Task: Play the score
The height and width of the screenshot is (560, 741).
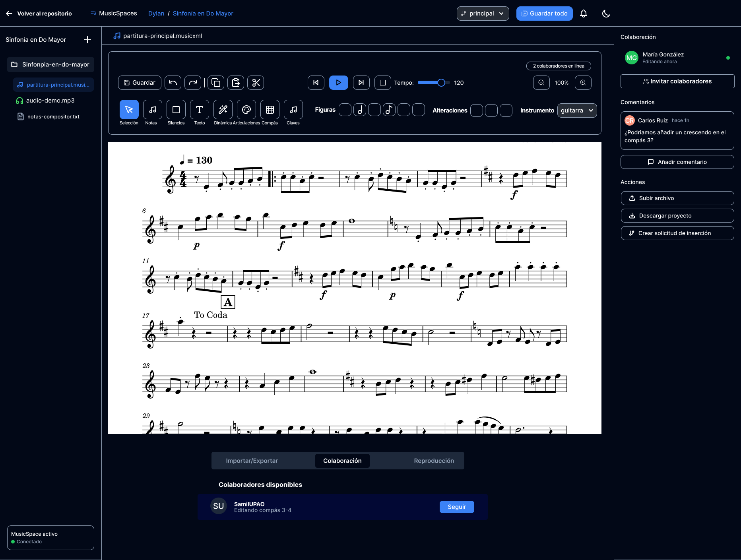Action: pos(339,83)
